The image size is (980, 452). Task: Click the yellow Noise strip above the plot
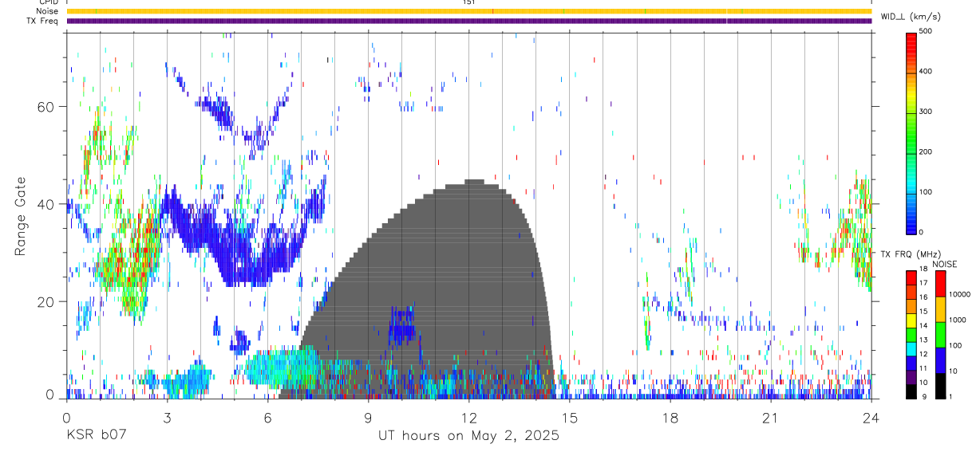tap(469, 11)
